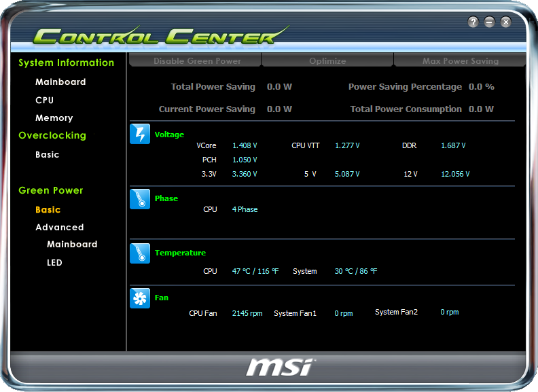Click the Temperature section heading
This screenshot has height=392, width=538.
pos(180,253)
